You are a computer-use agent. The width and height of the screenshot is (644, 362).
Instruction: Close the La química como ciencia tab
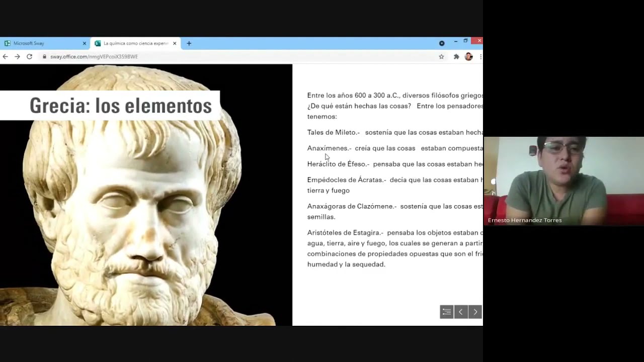[x=175, y=43]
